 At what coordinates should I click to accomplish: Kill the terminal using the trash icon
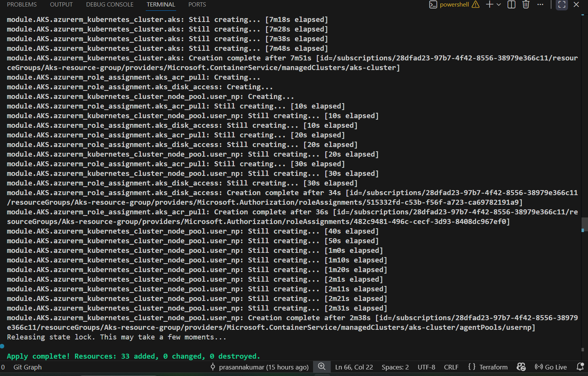tap(526, 5)
